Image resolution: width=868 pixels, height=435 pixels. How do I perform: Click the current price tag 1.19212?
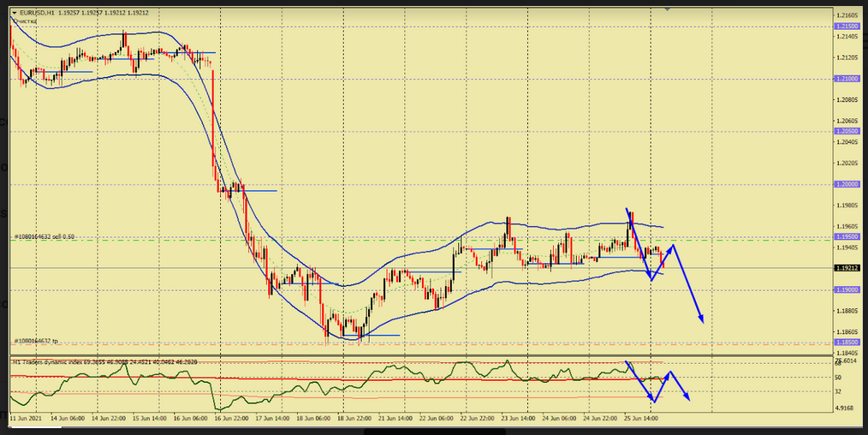(x=846, y=268)
